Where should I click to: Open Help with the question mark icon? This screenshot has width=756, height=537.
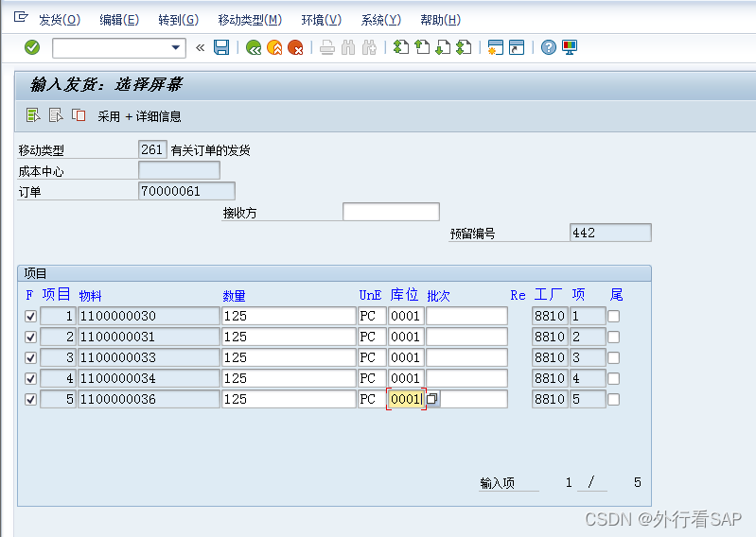[x=548, y=47]
